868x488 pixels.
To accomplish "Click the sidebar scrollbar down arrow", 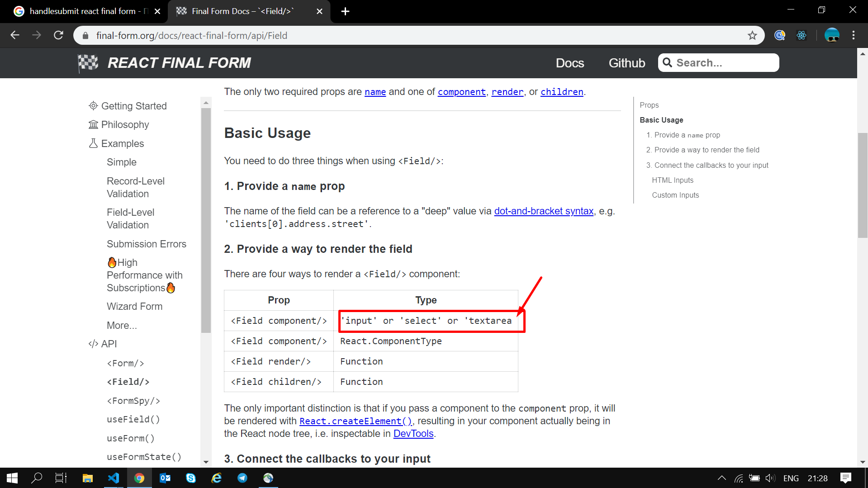I will pyautogui.click(x=206, y=462).
